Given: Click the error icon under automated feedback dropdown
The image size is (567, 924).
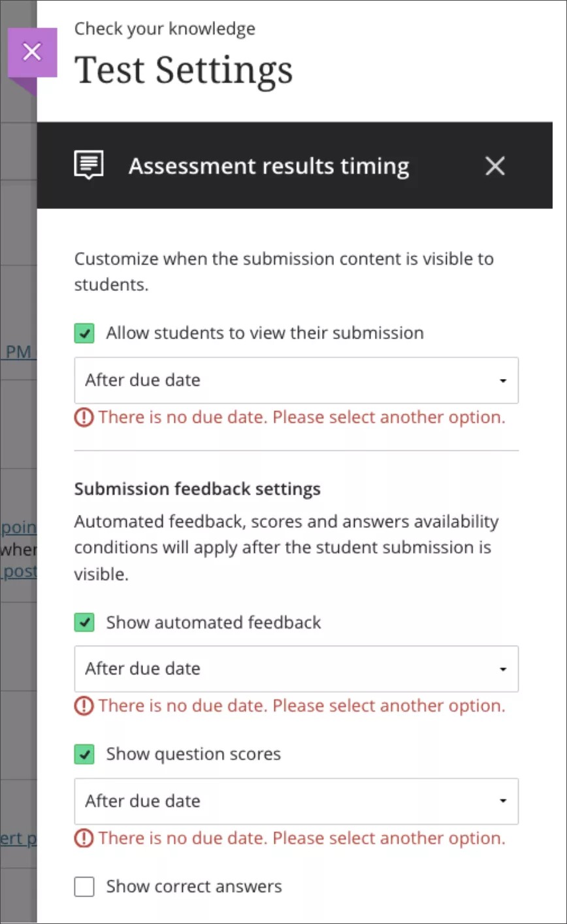Looking at the screenshot, I should click(84, 706).
